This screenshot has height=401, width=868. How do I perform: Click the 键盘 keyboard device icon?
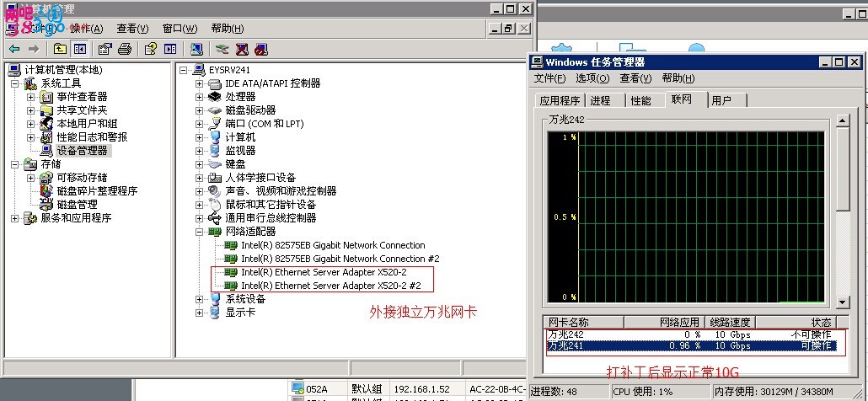point(215,164)
